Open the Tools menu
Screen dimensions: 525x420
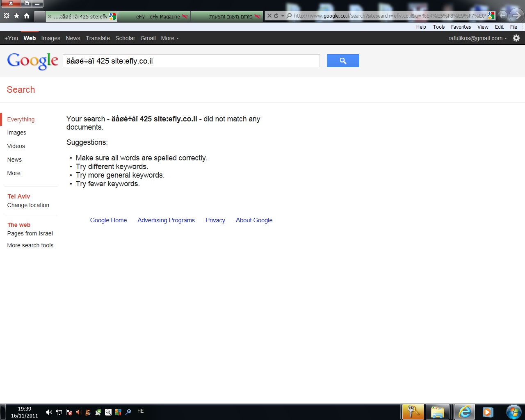438,27
